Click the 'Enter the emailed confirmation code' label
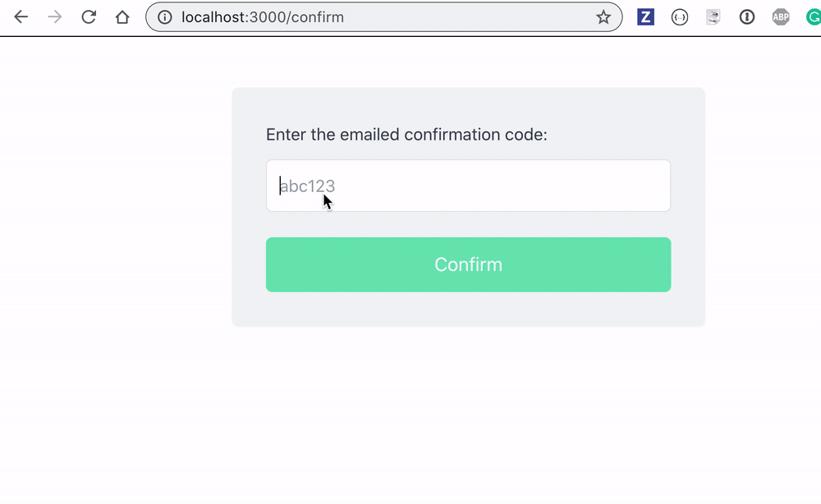This screenshot has height=504, width=821. pos(406,135)
